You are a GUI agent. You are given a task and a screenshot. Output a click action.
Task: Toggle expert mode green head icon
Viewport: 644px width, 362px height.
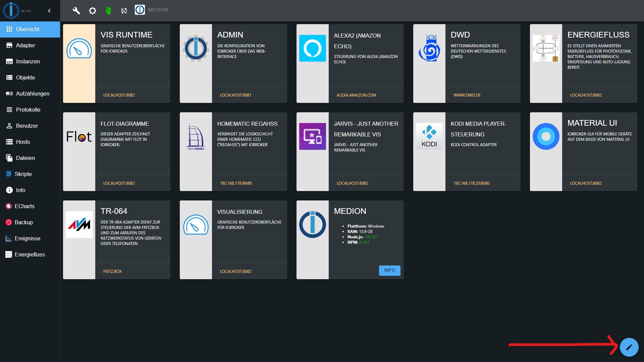tap(108, 11)
